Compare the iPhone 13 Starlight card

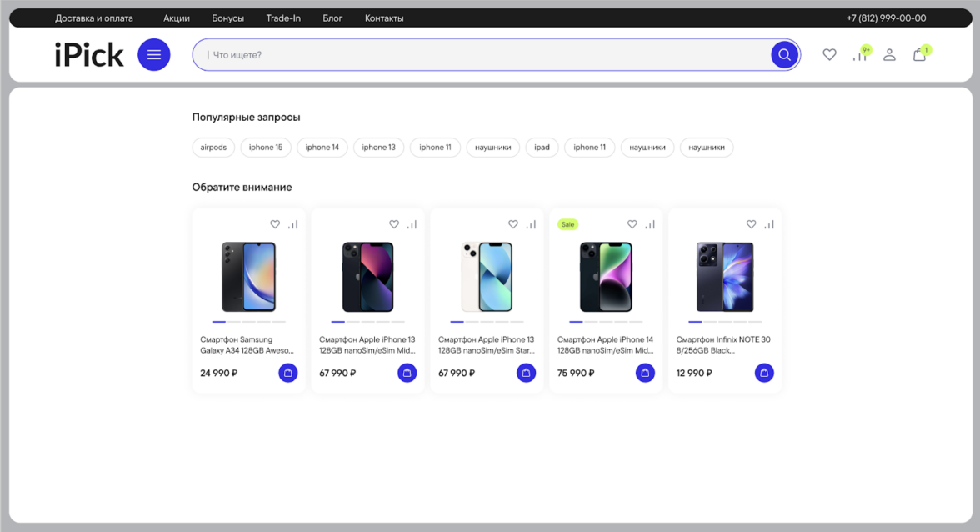(x=532, y=224)
